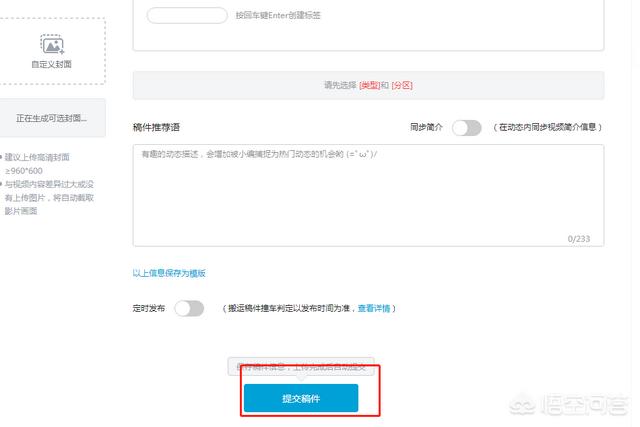640x427 pixels.
Task: Toggle the 同步简介 switch
Action: click(x=467, y=127)
